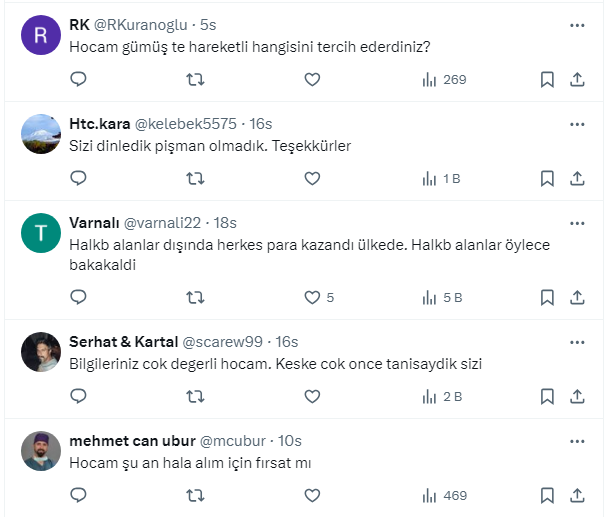Open Serhat & Kartal profile name link
Image resolution: width=613 pixels, height=517 pixels.
[x=125, y=341]
